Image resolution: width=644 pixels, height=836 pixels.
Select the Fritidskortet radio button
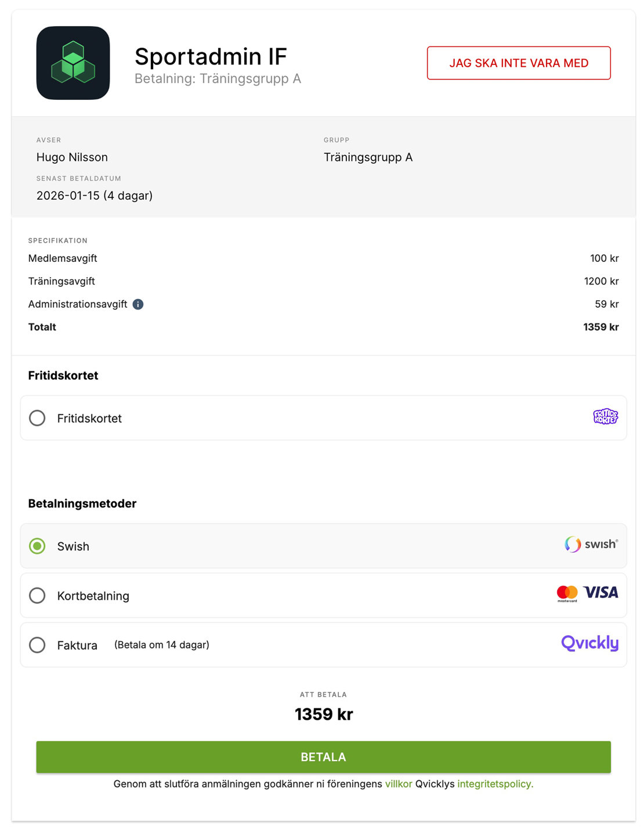[38, 418]
